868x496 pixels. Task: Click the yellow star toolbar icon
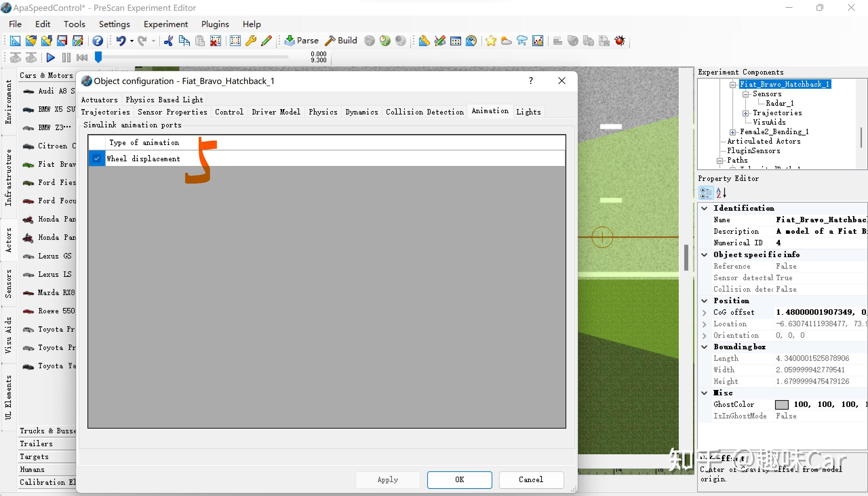point(491,41)
